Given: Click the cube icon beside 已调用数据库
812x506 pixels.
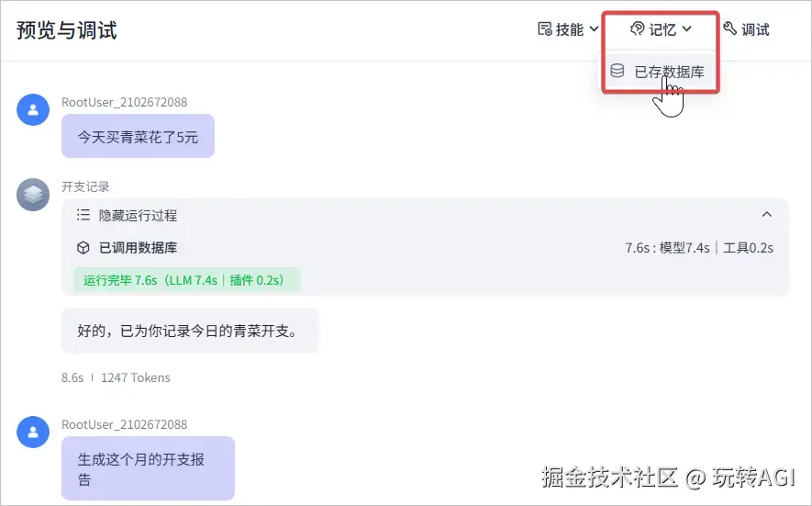Looking at the screenshot, I should 83,248.
